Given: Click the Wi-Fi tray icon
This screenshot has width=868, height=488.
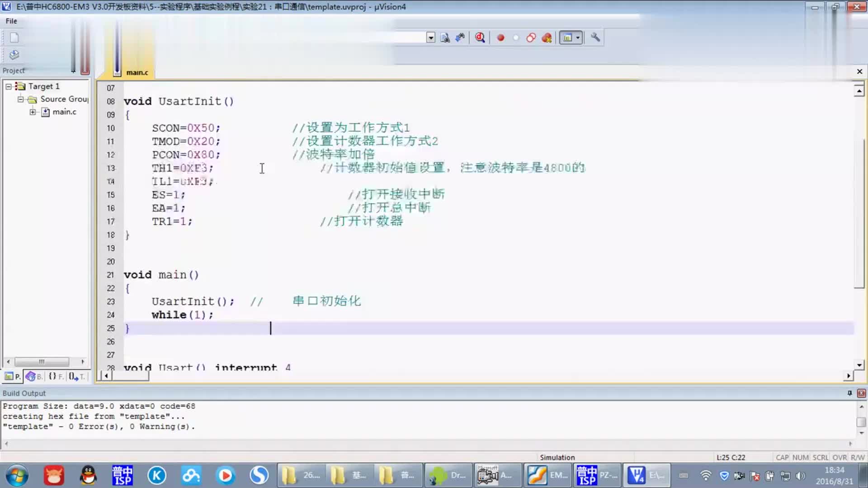Looking at the screenshot, I should coord(705,475).
